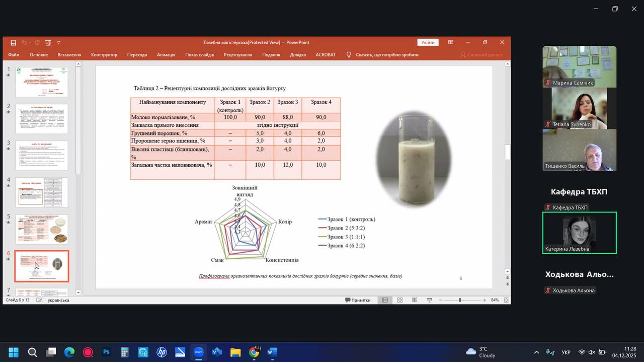Launch Slide Show from status bar icon

[429, 300]
